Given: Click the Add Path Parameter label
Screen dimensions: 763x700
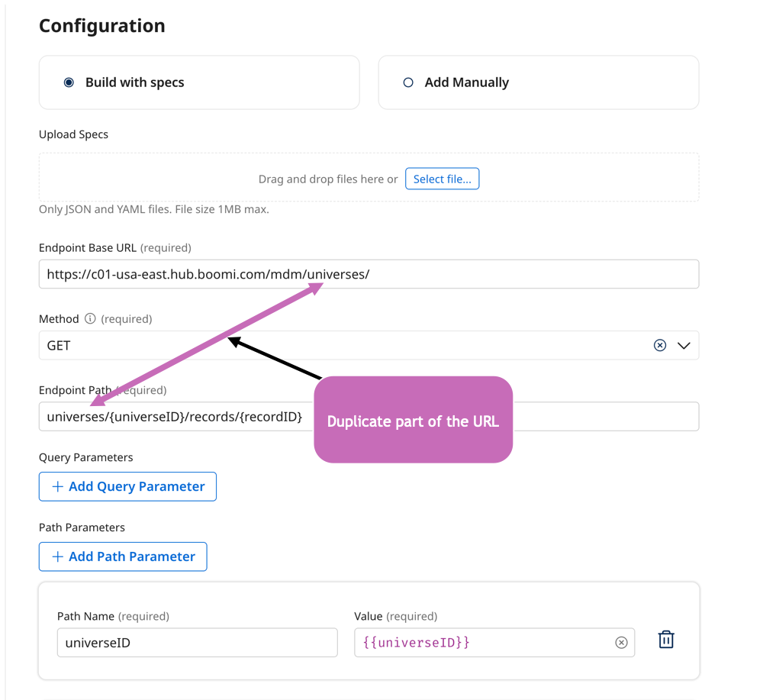Looking at the screenshot, I should click(132, 556).
